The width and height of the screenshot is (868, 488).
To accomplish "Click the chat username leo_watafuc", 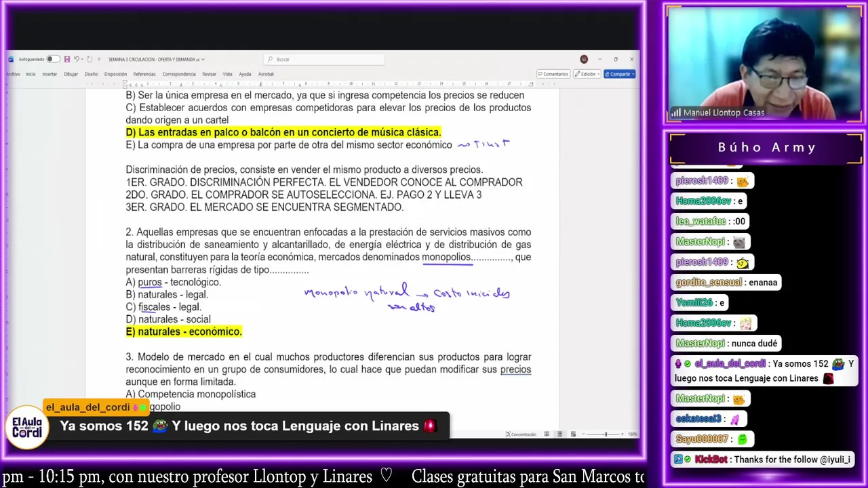I will 701,222.
